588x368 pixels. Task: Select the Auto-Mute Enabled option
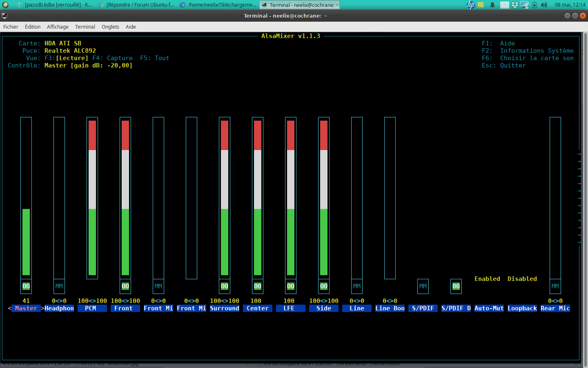pyautogui.click(x=487, y=279)
